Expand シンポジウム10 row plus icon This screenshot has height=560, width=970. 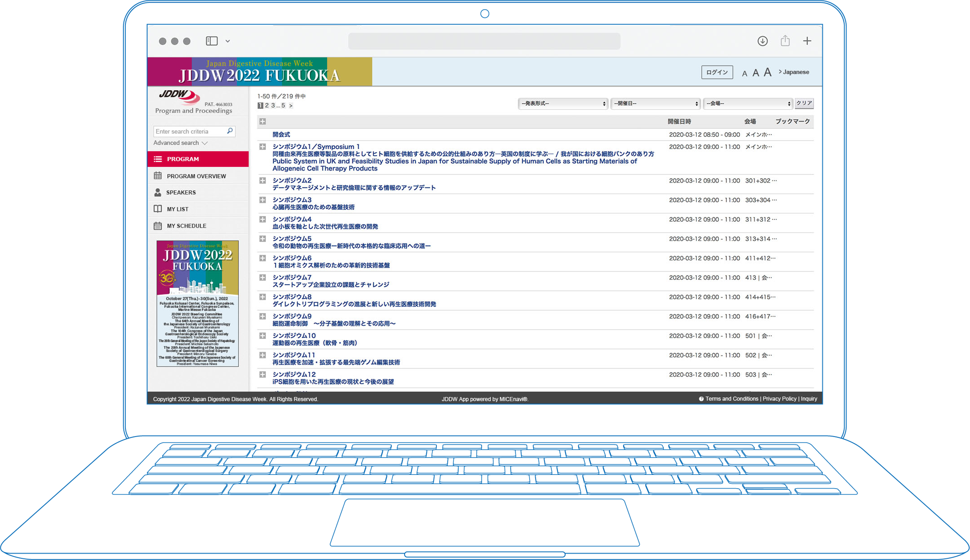pyautogui.click(x=263, y=336)
